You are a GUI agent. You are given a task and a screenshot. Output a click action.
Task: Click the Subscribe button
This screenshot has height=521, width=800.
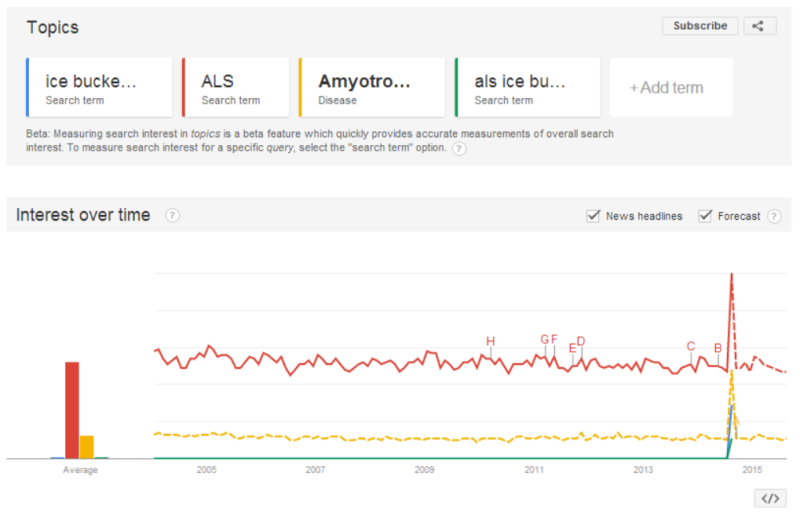[x=700, y=26]
